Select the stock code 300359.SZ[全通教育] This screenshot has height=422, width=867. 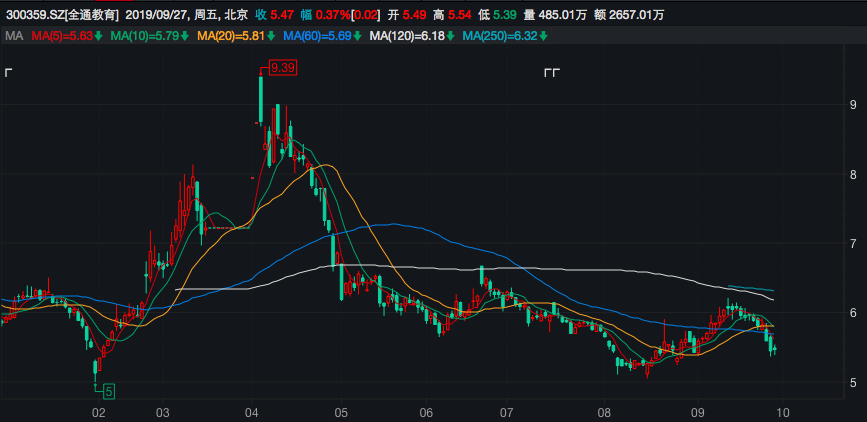tap(62, 15)
